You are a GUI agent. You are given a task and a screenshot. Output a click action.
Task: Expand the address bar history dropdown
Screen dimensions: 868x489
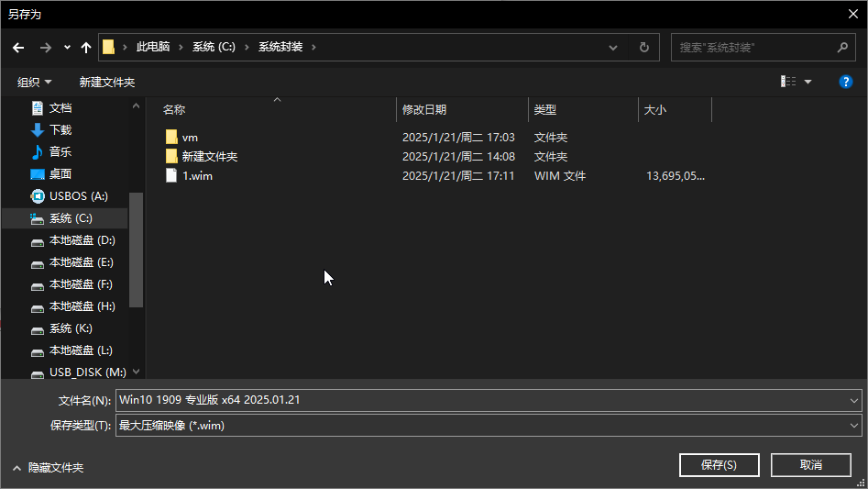(613, 48)
